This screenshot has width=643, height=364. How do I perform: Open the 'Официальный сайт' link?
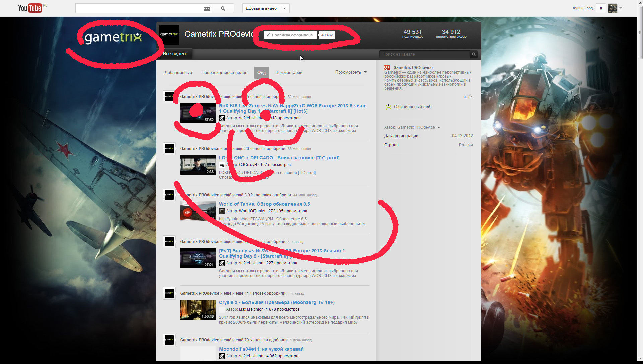tap(413, 107)
